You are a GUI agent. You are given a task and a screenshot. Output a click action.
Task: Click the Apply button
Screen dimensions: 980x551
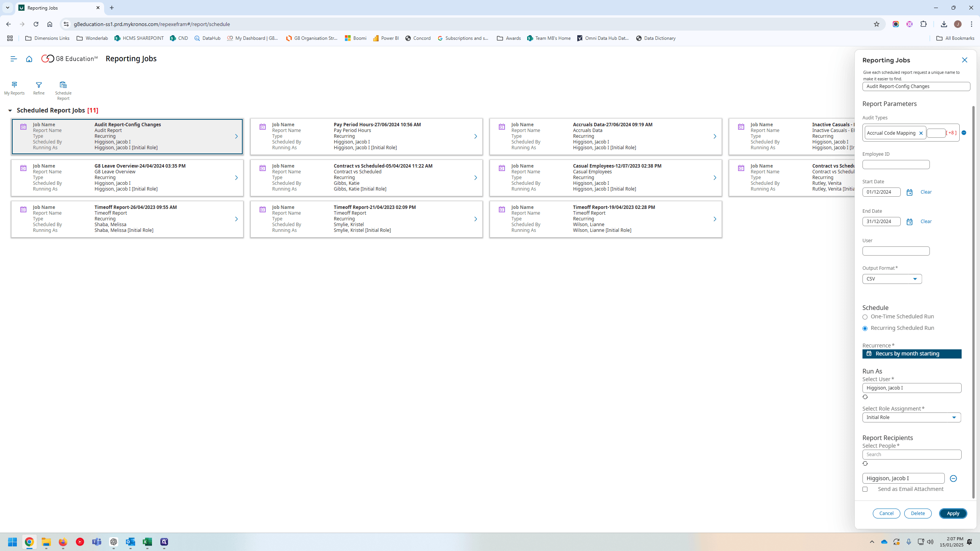click(x=953, y=514)
